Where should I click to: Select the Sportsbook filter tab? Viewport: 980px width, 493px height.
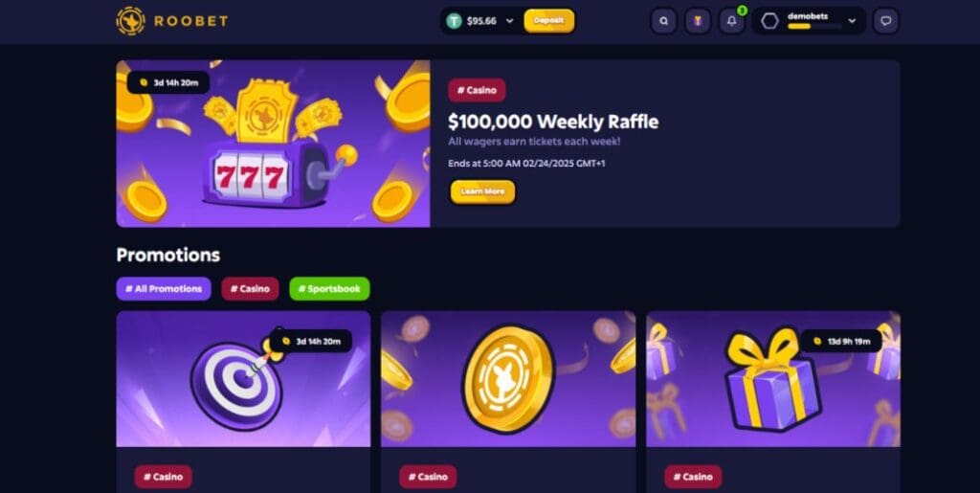tap(329, 289)
